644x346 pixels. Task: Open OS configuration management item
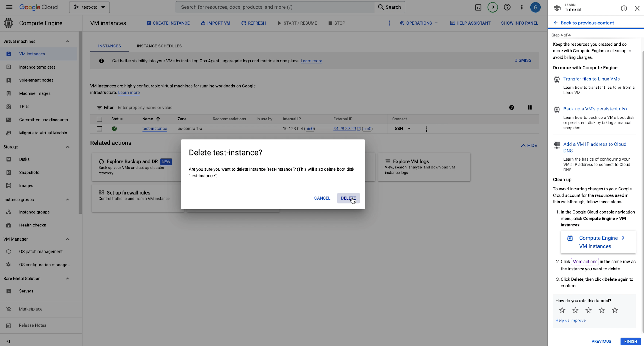pos(38,265)
